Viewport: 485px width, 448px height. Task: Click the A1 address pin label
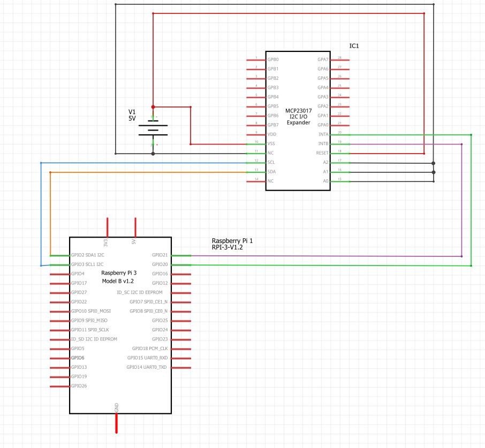coord(325,172)
